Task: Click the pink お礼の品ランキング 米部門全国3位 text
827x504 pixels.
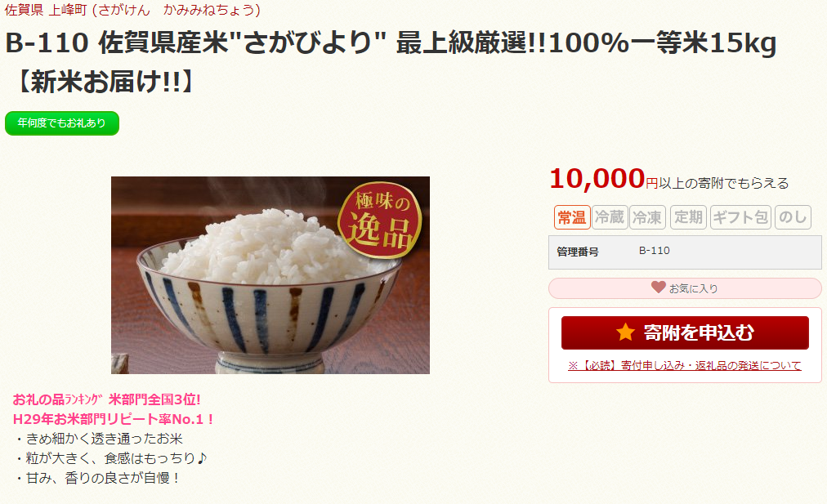Action: 106,399
